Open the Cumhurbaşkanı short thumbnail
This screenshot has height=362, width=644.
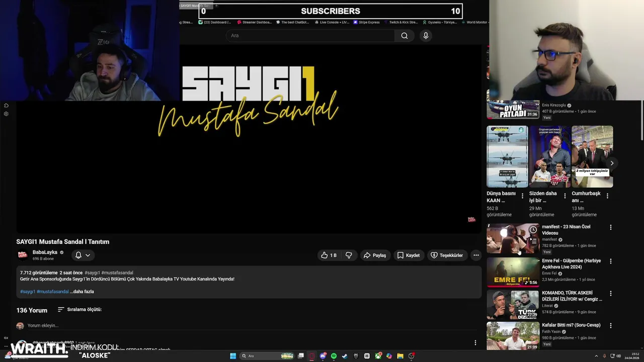pyautogui.click(x=592, y=156)
